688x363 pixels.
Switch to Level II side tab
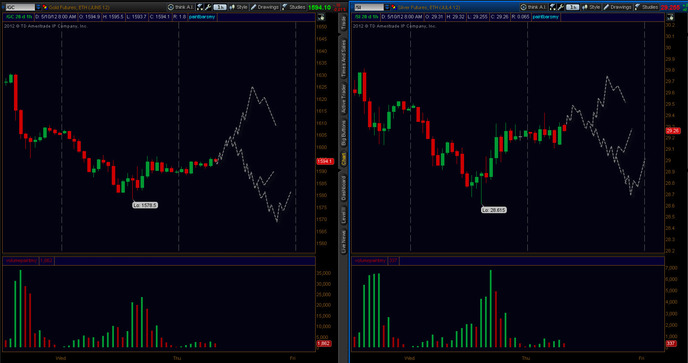tap(344, 217)
